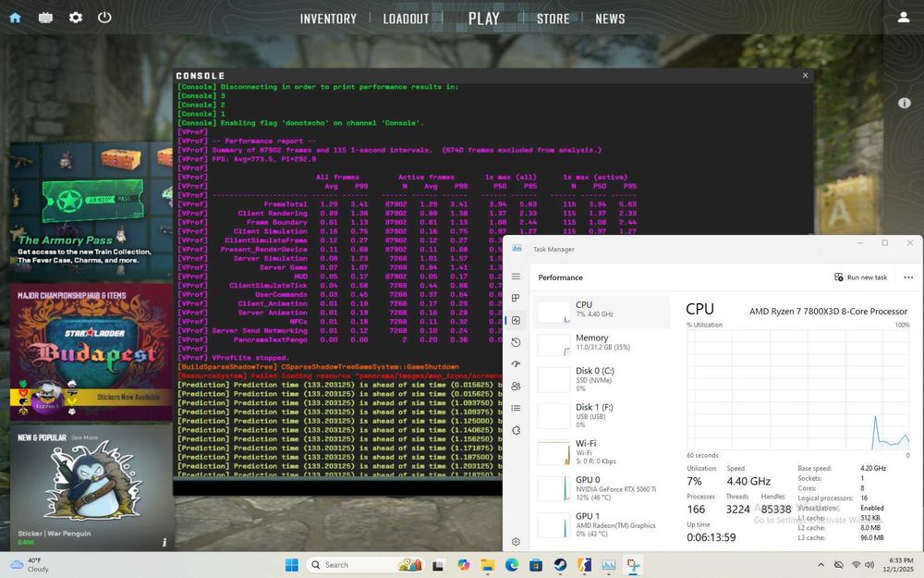Open the player profile icon at top right
924x578 pixels.
click(904, 17)
